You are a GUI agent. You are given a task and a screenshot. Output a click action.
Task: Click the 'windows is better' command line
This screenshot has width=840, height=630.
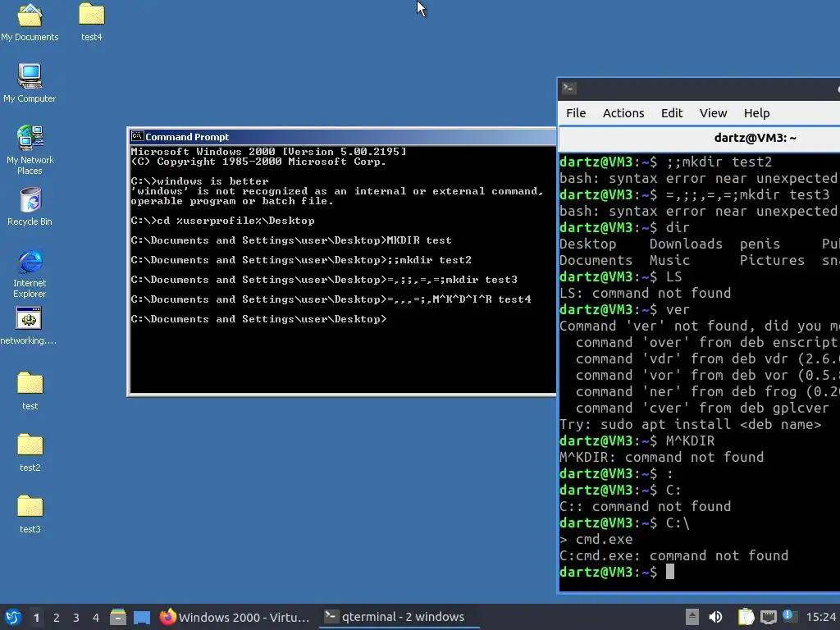click(x=199, y=181)
